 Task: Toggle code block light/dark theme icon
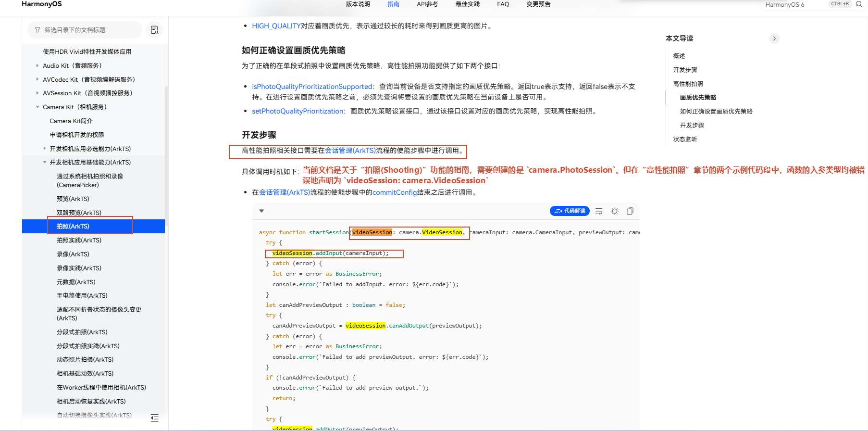(614, 211)
